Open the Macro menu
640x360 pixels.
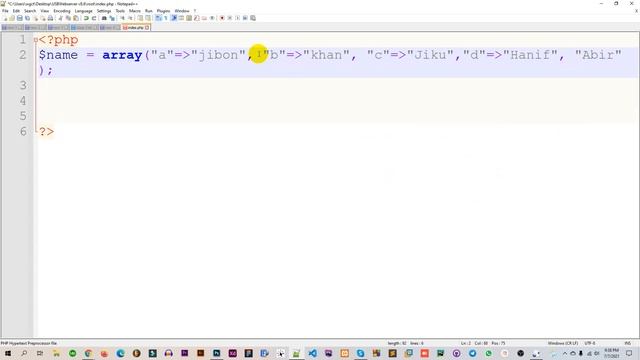click(x=135, y=11)
